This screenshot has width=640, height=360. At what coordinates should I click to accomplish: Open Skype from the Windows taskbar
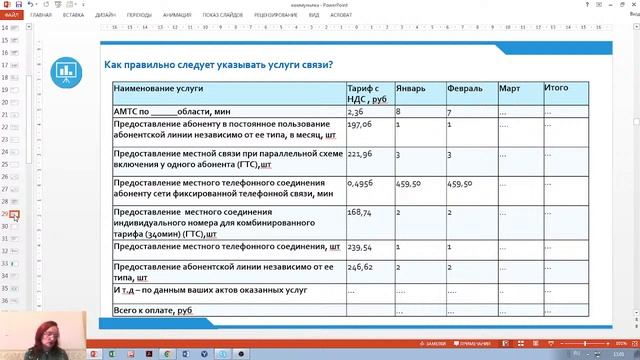pyautogui.click(x=222, y=354)
